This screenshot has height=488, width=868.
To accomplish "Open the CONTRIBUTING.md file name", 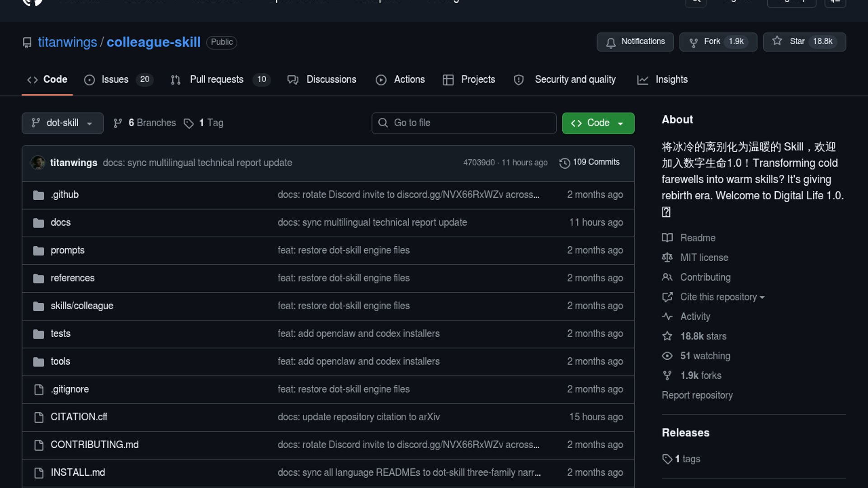I will point(94,445).
